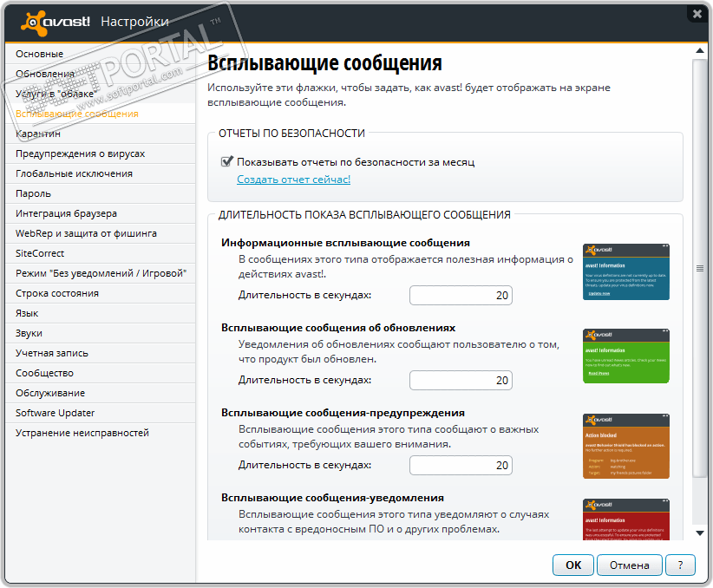The height and width of the screenshot is (588, 713).
Task: Edit duration for update popups field
Action: [x=461, y=381]
